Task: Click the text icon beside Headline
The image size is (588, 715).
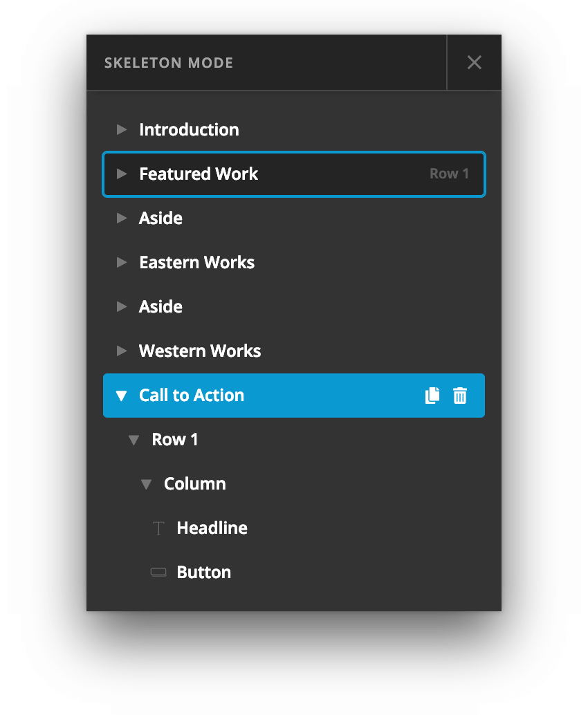Action: pos(158,529)
